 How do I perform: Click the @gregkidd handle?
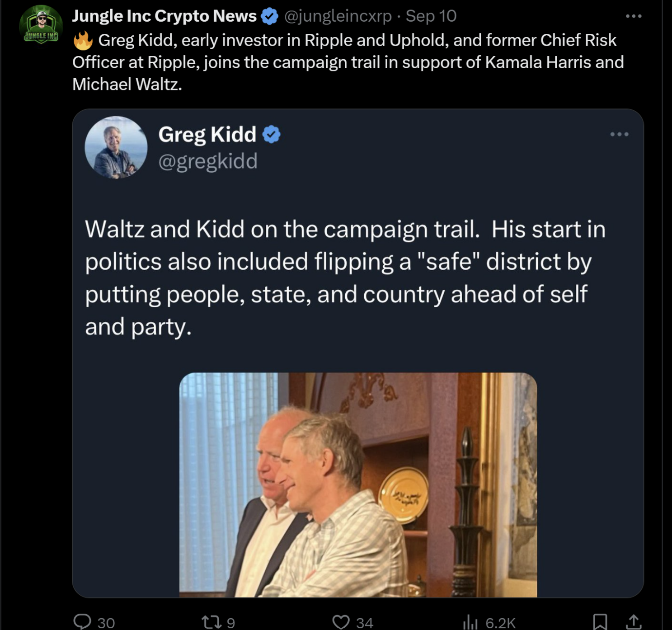(x=207, y=162)
